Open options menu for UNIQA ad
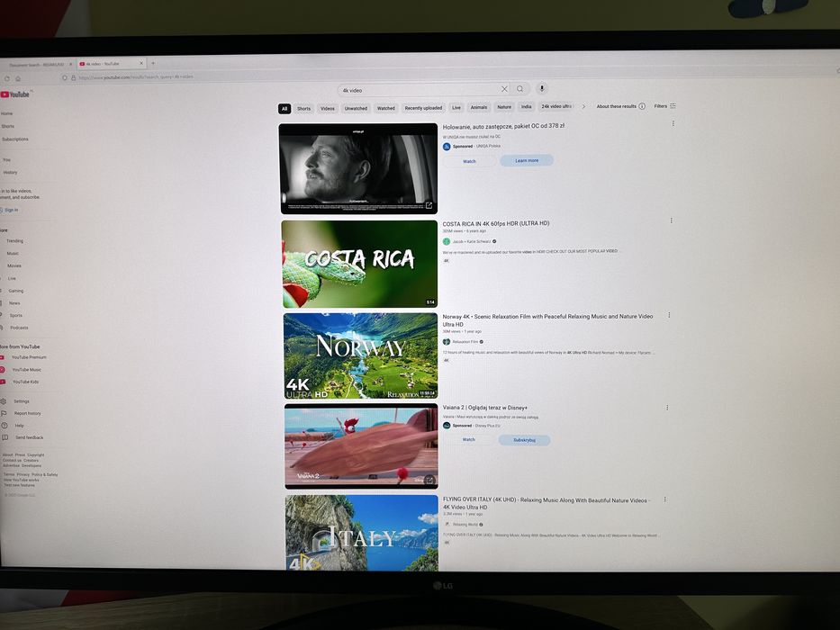Image resolution: width=840 pixels, height=630 pixels. [x=673, y=124]
